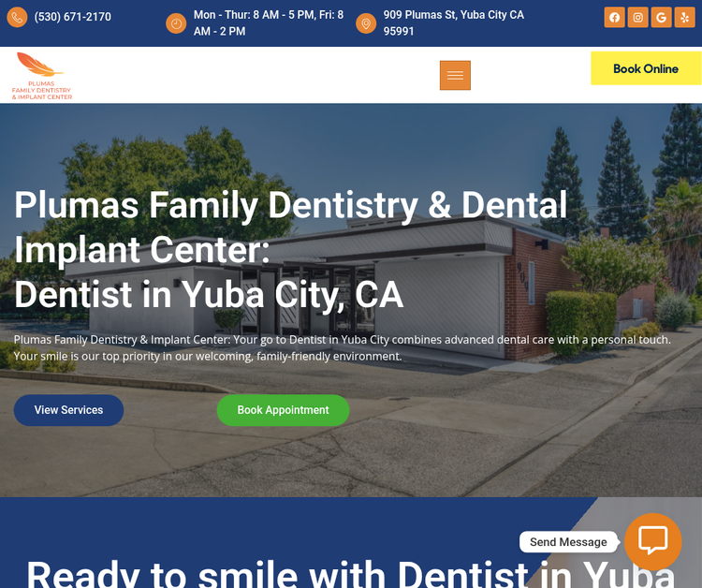
Task: Click the location pin icon
Action: coord(366,23)
